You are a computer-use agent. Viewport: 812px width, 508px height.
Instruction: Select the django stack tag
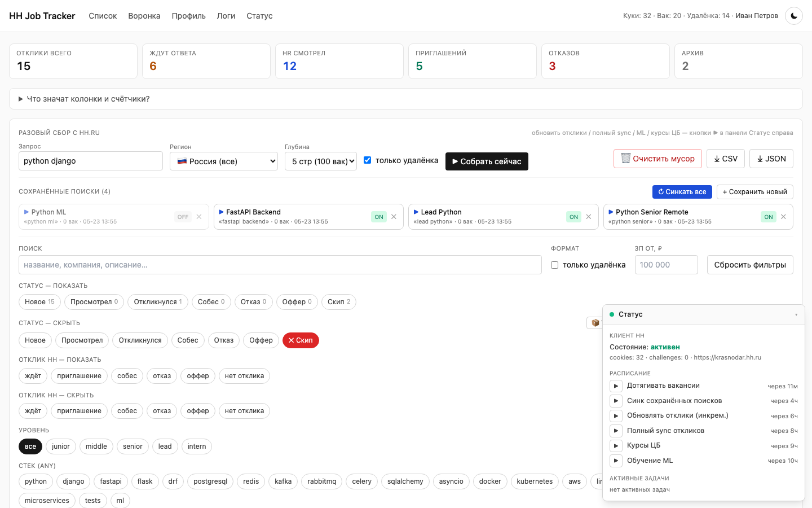tap(73, 481)
